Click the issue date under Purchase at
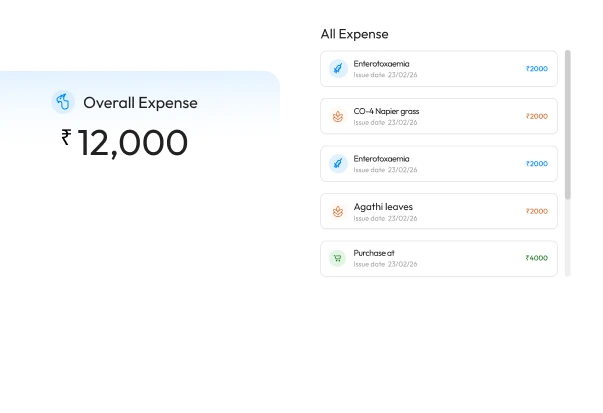The image size is (603, 413). pyautogui.click(x=385, y=264)
